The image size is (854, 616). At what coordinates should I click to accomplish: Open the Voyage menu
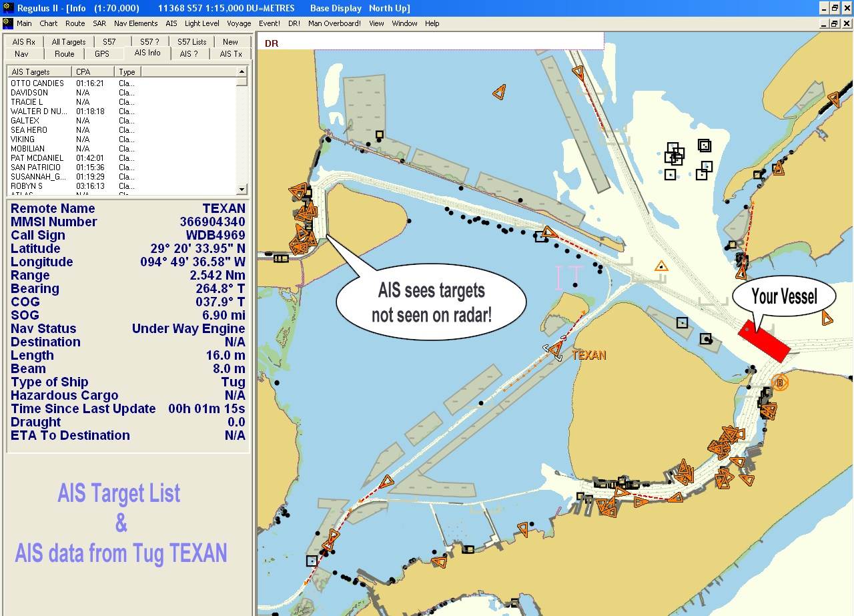tap(239, 23)
